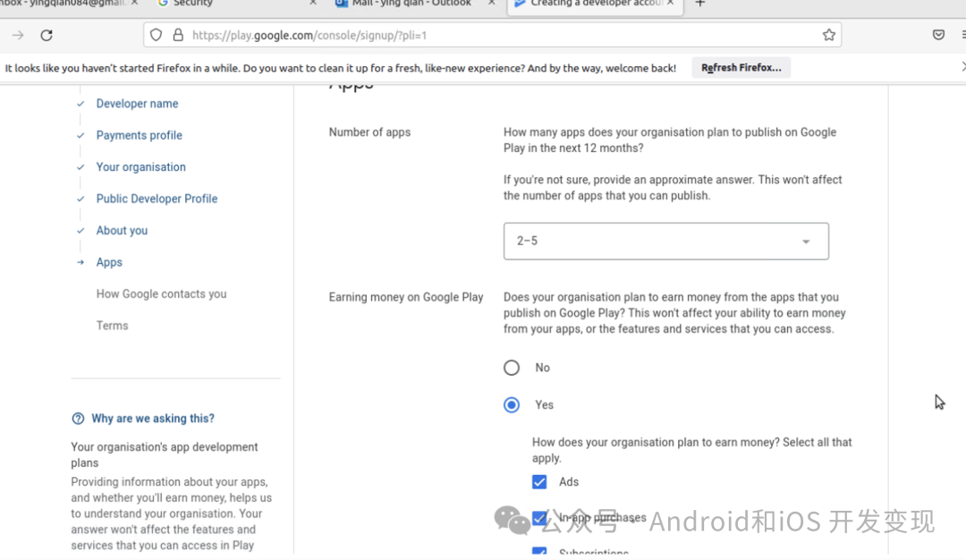This screenshot has width=966, height=560.
Task: Open the shield tracking protection icon
Action: 156,35
